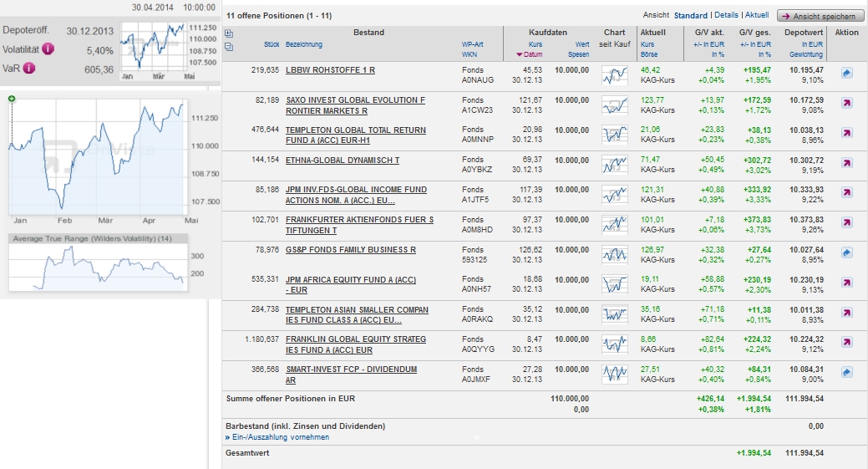Click the Ansicht speichern button

point(820,16)
